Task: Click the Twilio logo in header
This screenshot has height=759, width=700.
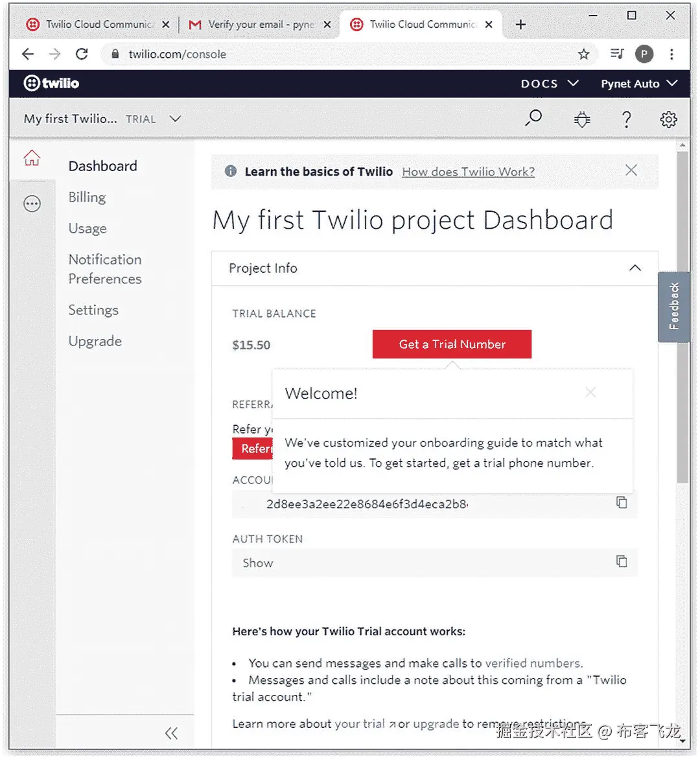Action: [x=51, y=83]
